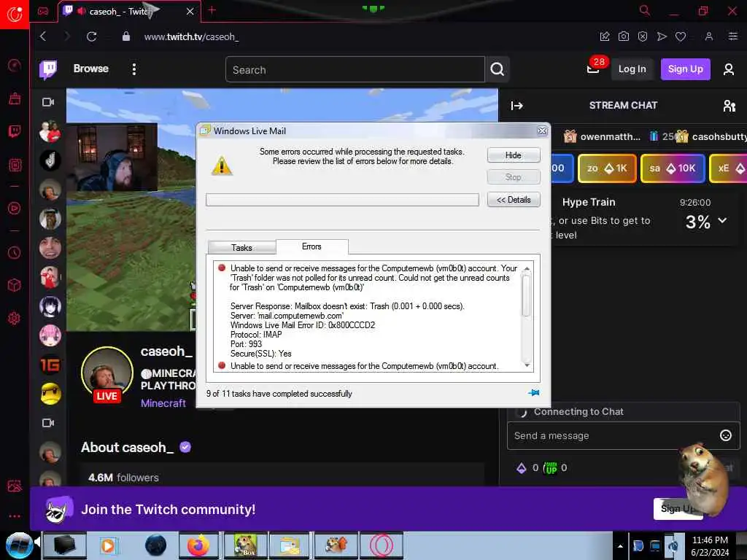Click the address bar URL

[x=192, y=36]
